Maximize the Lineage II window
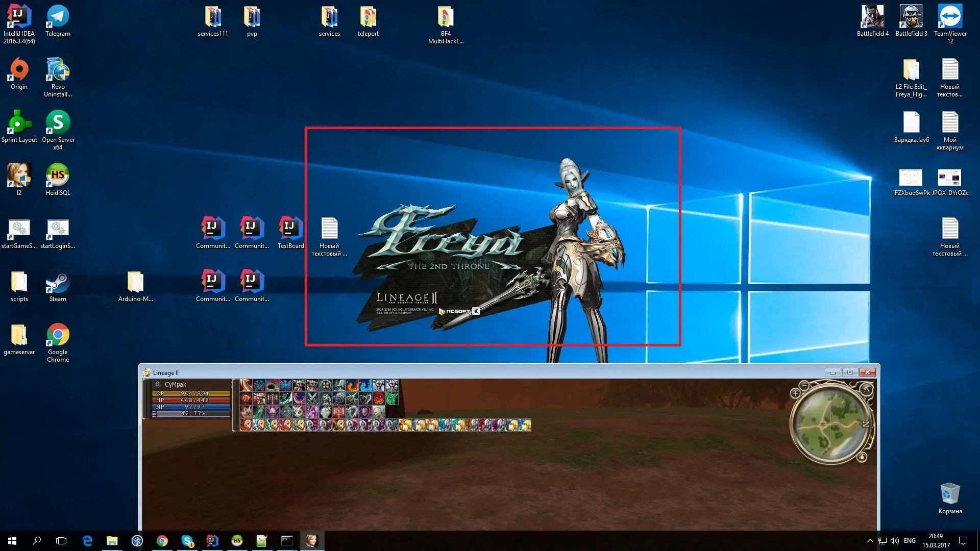Screen dimensions: 980x551 pyautogui.click(x=850, y=372)
